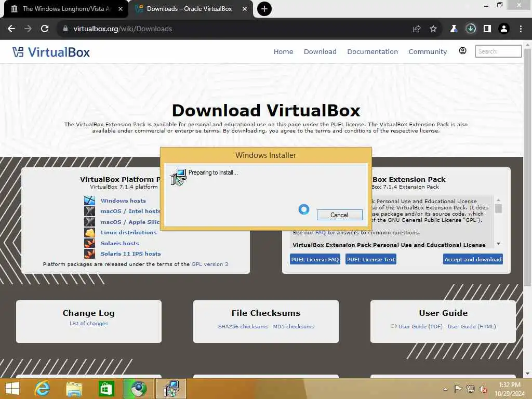Go back using the browser back arrow
This screenshot has height=399, width=532.
click(x=11, y=29)
